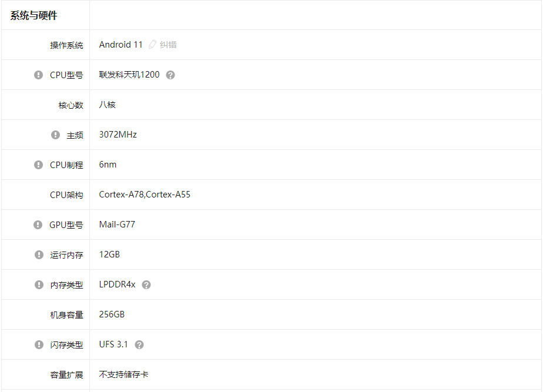The height and width of the screenshot is (392, 543).
Task: Open the help icon beside UFS 3.1
Action: coord(139,344)
